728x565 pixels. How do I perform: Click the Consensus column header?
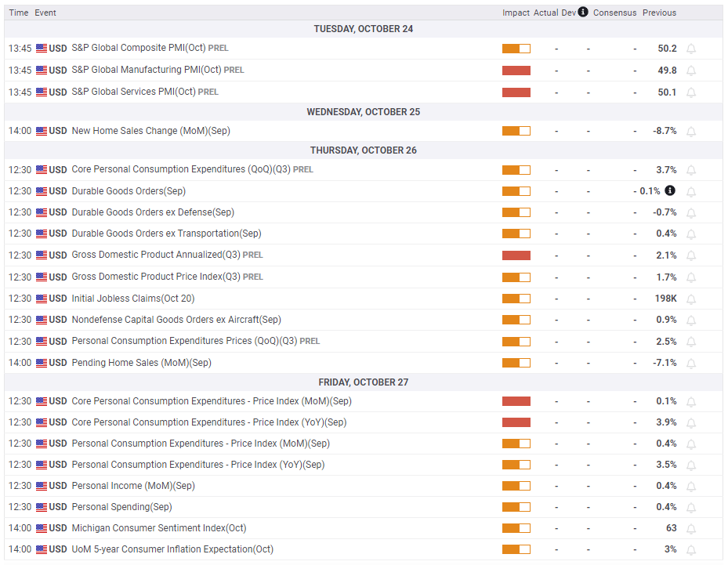click(x=614, y=13)
